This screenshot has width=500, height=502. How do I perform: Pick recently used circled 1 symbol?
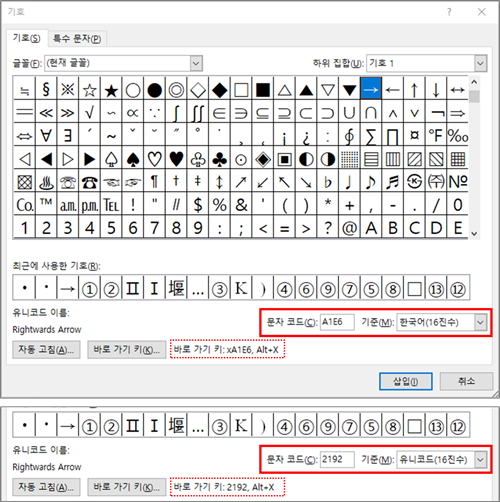(x=89, y=288)
